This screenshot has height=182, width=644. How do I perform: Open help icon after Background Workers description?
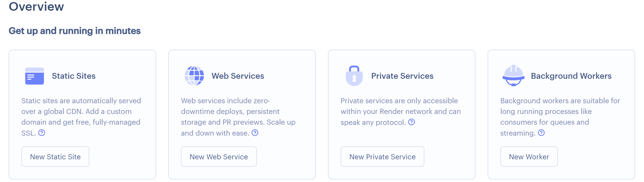[541, 133]
